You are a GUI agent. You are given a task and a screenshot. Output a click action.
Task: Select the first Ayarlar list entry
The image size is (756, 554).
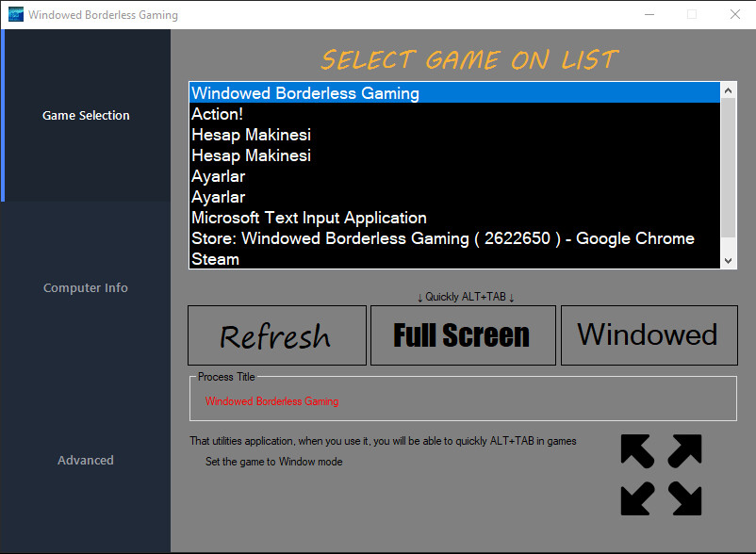[218, 176]
